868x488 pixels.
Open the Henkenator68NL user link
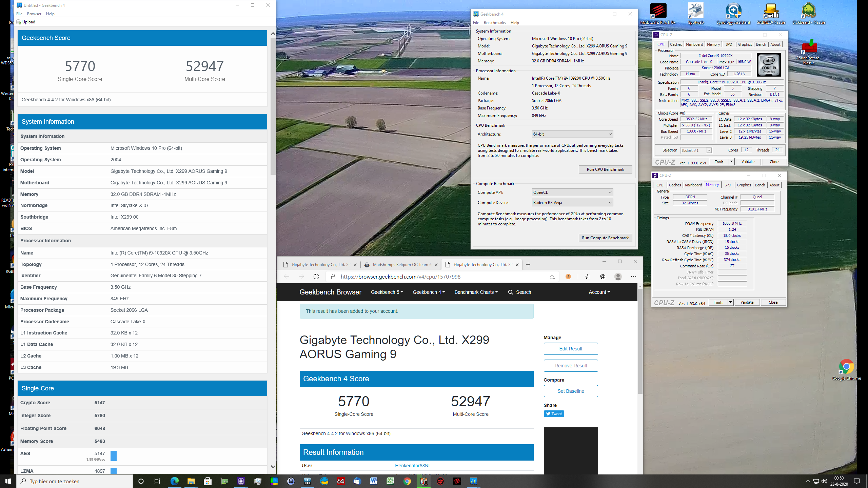coord(413,466)
